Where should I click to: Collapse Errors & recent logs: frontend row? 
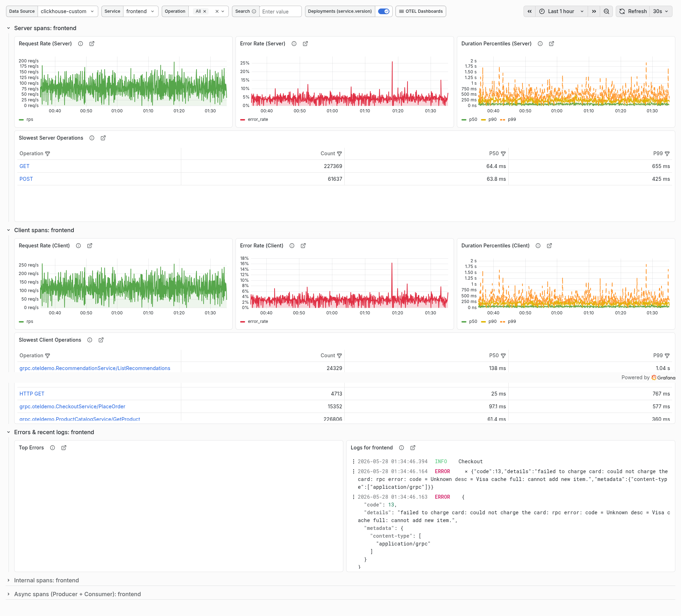point(9,432)
